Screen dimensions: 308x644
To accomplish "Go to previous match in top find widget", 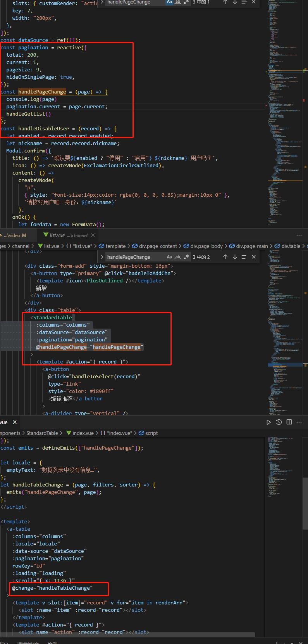I will click(225, 2).
